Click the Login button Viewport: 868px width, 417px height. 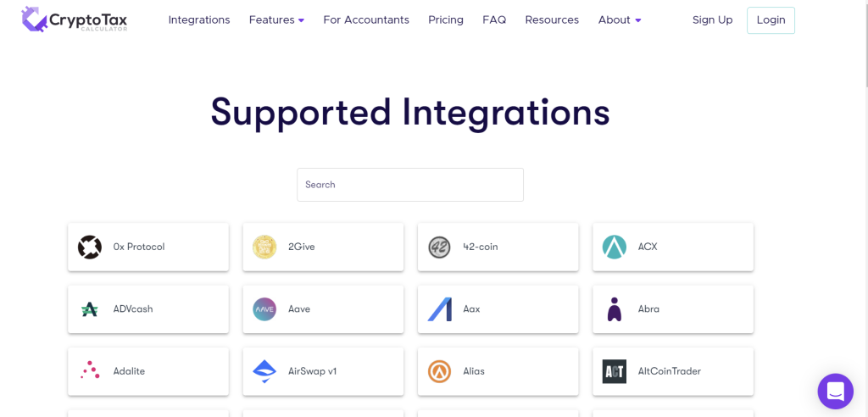[x=771, y=20]
